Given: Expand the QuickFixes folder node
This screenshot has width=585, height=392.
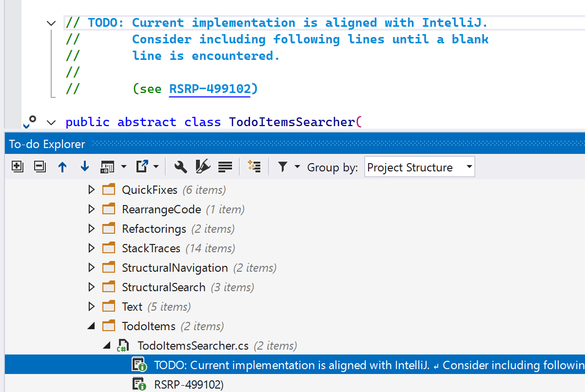Looking at the screenshot, I should 91,190.
